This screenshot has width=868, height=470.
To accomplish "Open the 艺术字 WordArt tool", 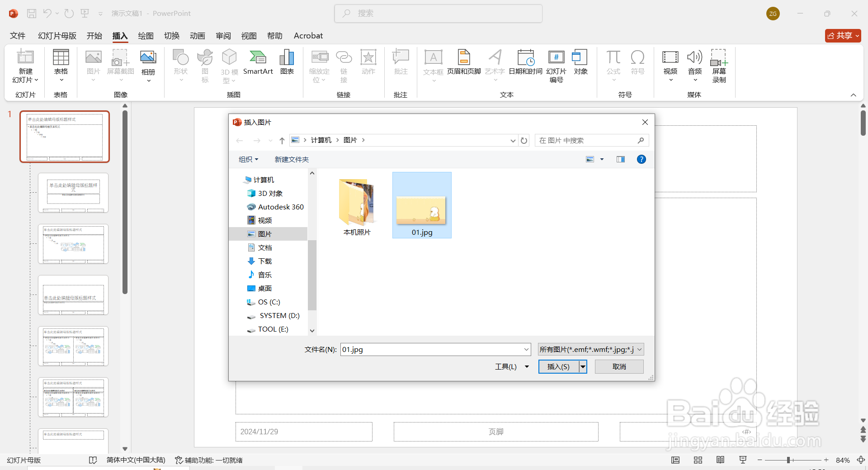I will [495, 63].
